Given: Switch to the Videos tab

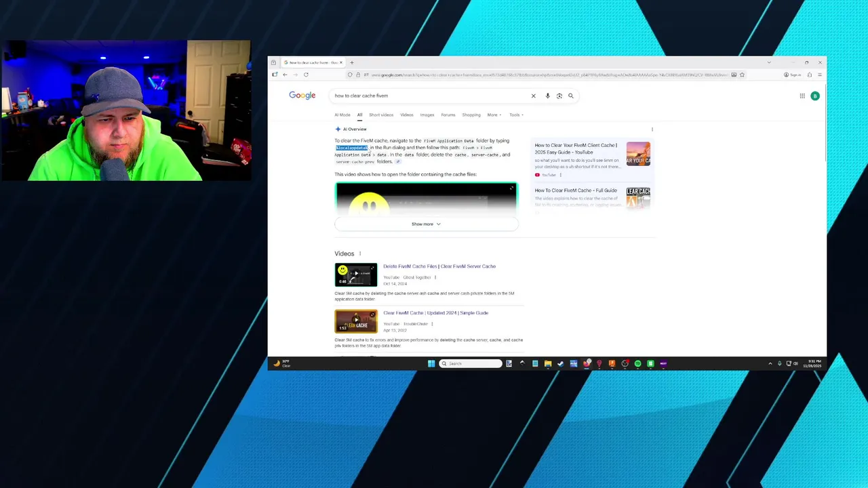Looking at the screenshot, I should tap(406, 115).
